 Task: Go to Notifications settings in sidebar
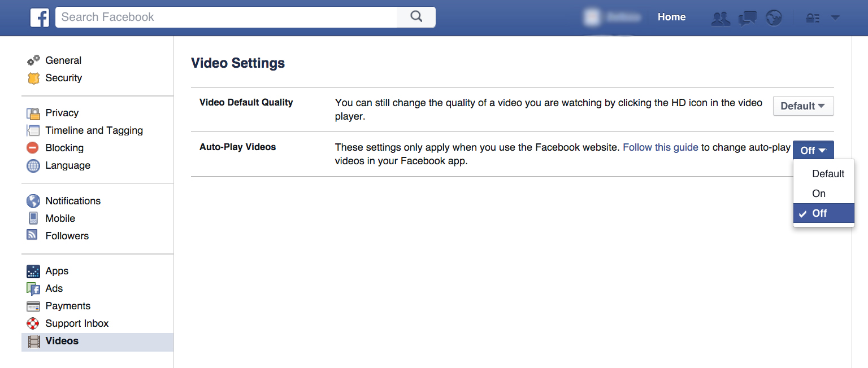click(73, 201)
